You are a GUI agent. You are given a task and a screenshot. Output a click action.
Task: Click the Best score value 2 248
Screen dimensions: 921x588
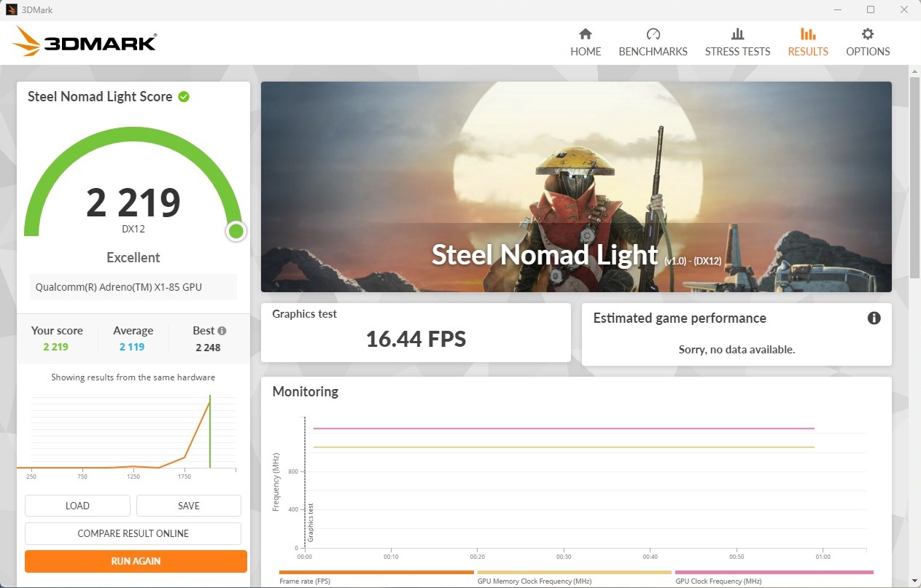[x=208, y=348]
